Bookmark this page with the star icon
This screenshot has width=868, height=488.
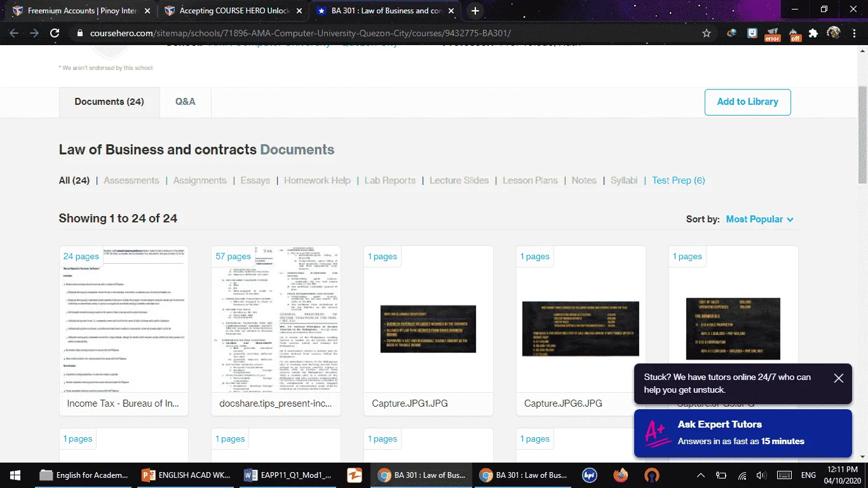707,33
